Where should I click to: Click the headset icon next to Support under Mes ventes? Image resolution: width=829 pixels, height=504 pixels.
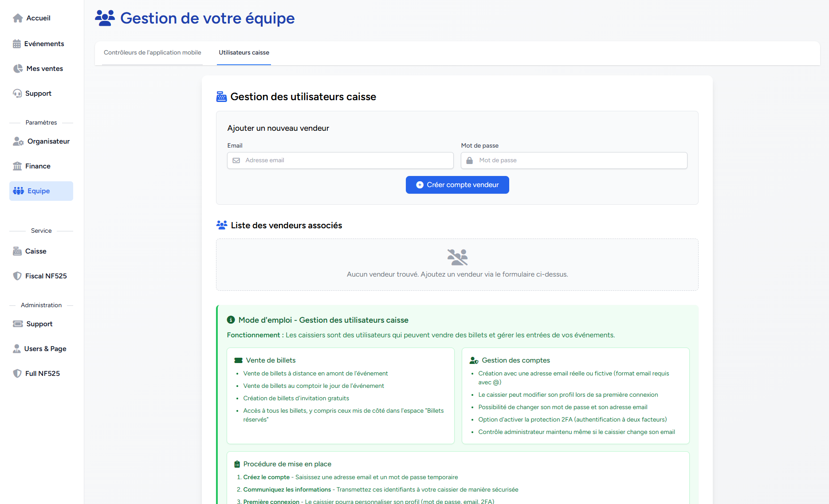pos(17,94)
